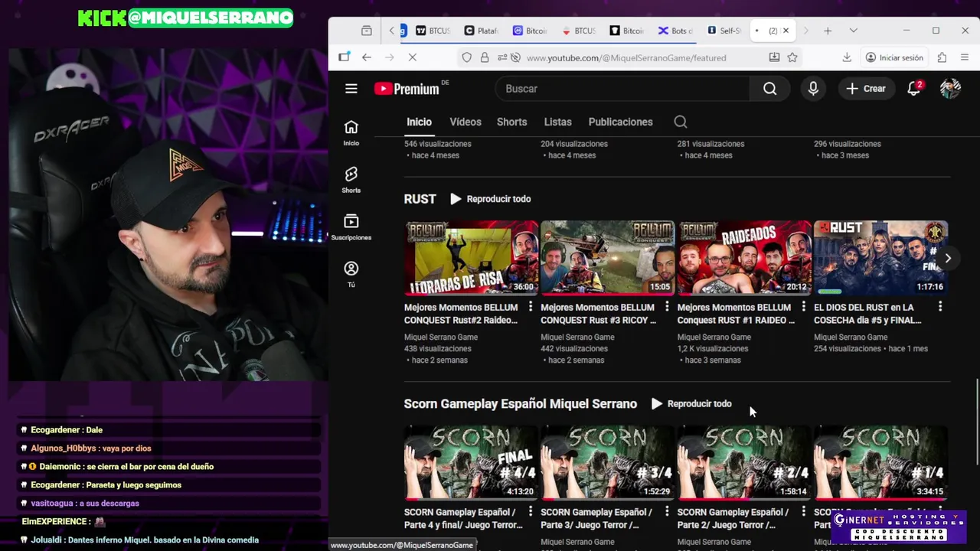Open the Raideados 20:12 thumbnail
980x551 pixels.
pos(744,258)
